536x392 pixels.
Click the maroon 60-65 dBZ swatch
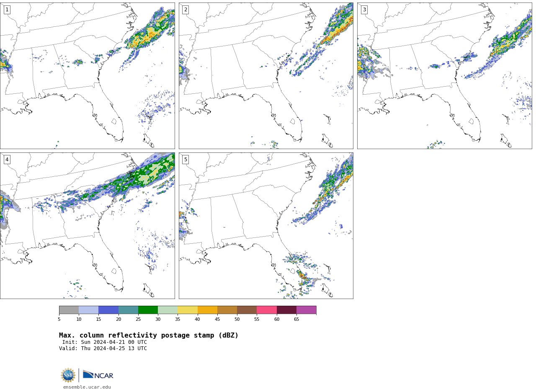[x=286, y=310]
